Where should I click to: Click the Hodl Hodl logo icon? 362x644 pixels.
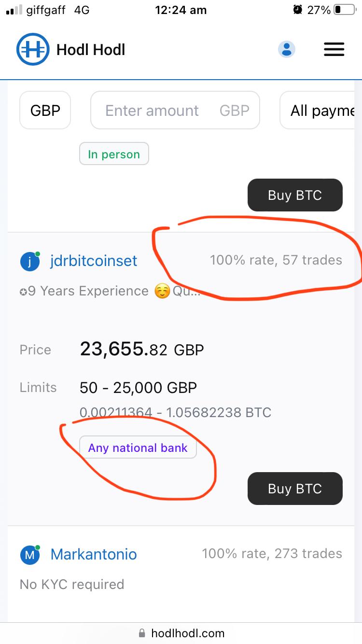coord(33,49)
